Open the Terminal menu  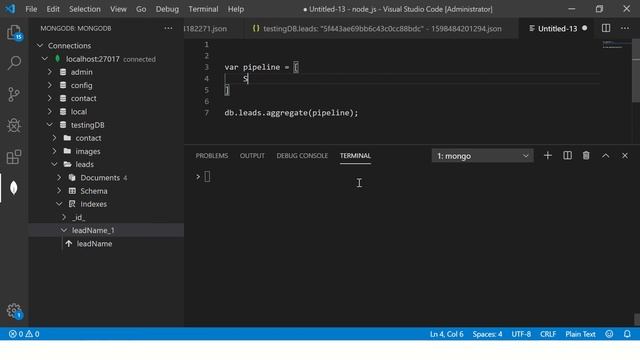tap(203, 9)
